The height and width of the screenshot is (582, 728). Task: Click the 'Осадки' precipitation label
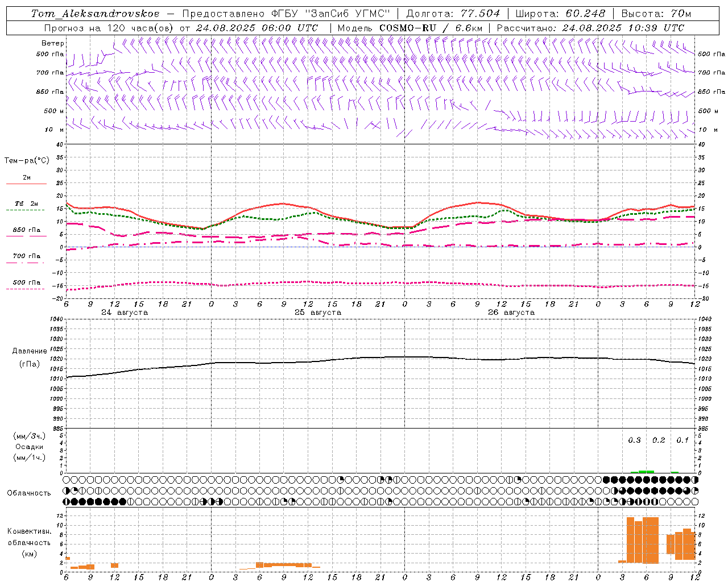coord(29,447)
